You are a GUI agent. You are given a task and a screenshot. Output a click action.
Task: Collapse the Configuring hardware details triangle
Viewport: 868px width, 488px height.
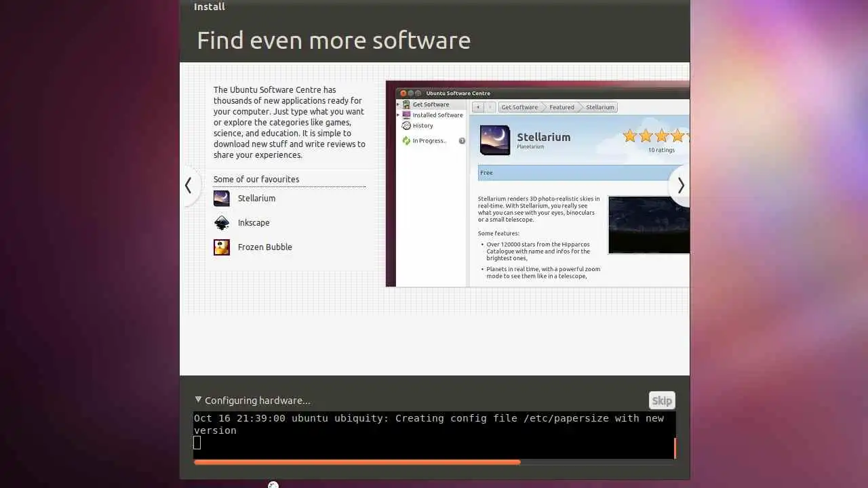pos(198,400)
